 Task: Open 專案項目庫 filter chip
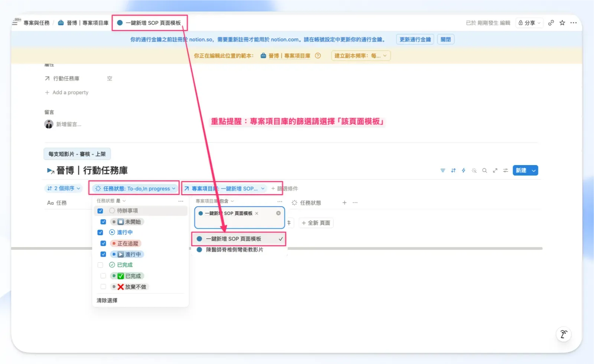click(225, 188)
